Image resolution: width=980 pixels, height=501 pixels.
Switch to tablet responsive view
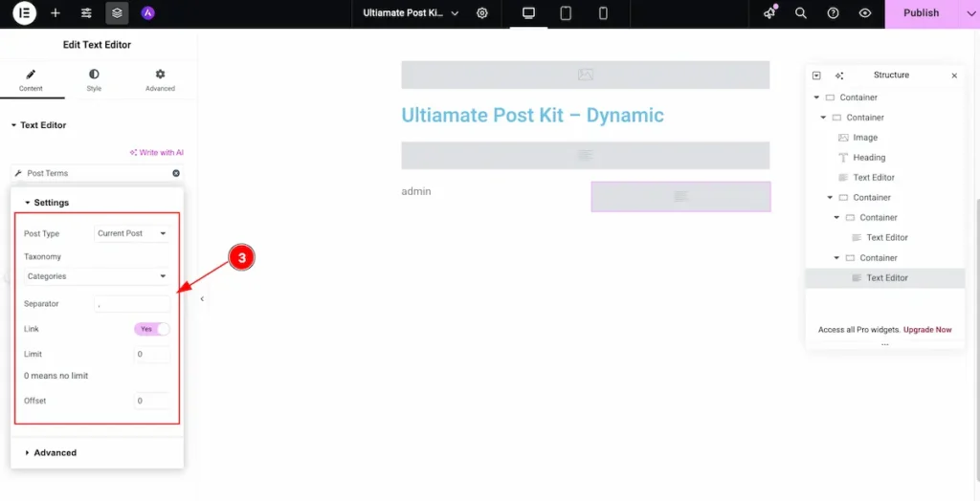[x=566, y=13]
